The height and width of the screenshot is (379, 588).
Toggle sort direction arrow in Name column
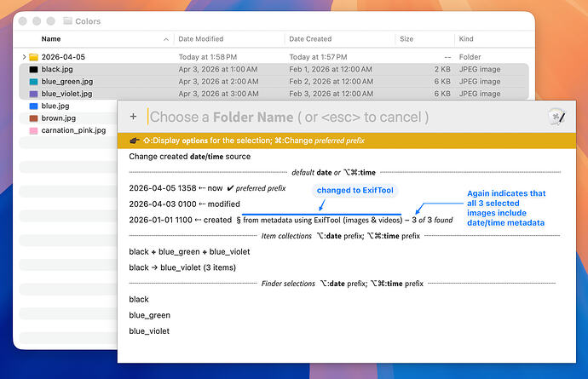[x=166, y=39]
